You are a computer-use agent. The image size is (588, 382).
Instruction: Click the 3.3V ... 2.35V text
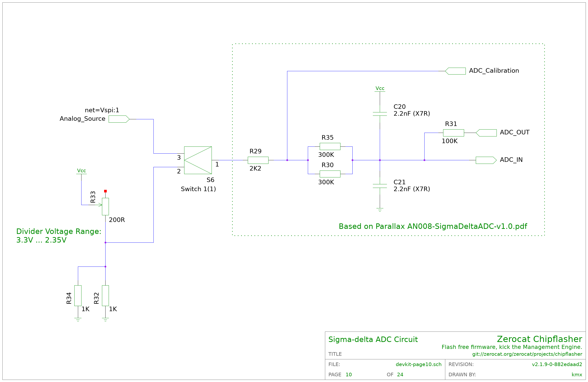(x=41, y=240)
